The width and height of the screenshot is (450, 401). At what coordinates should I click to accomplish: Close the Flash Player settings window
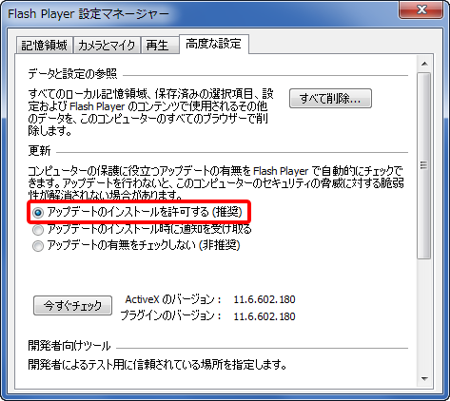[421, 10]
